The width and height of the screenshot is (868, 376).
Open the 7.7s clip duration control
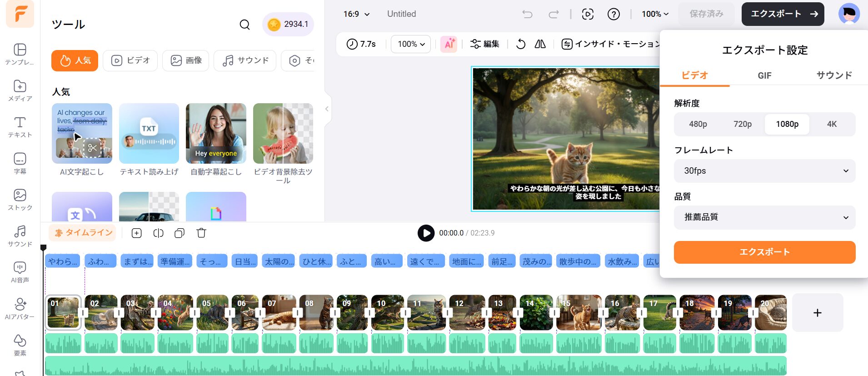361,44
